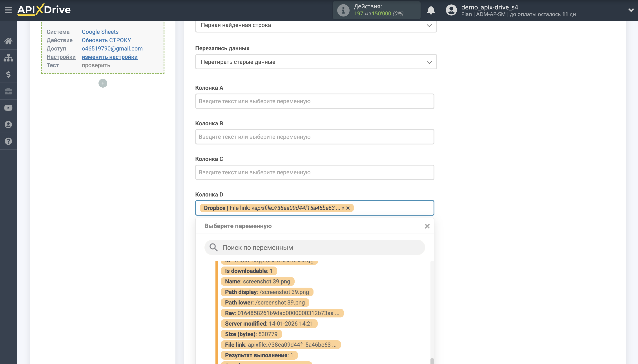Screen dimensions: 638x364
Task: Remove the Dropbox File link variable tag
Action: pos(348,208)
